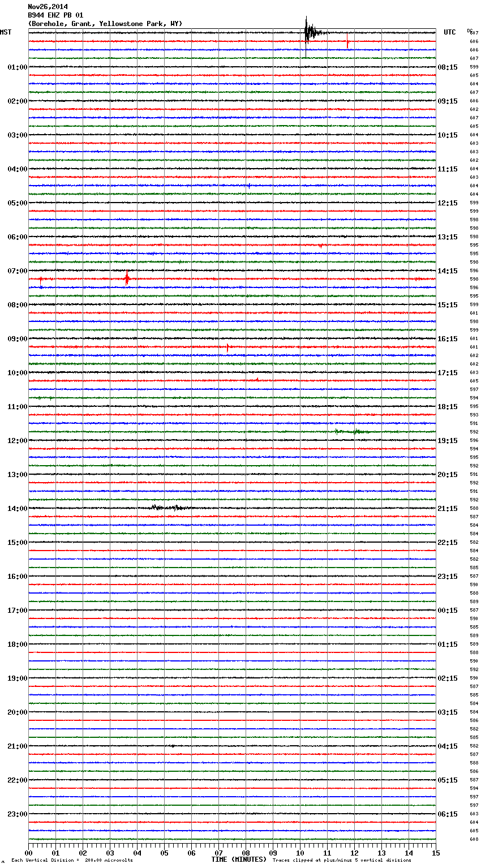
Task: Select the 05:00 MST time label
Action: pos(18,203)
